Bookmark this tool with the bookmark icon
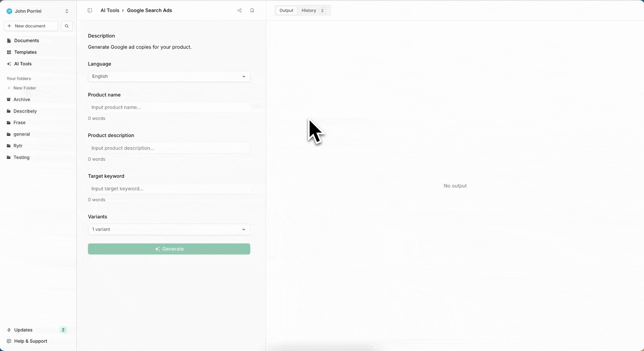Viewport: 644px width, 351px height. (252, 10)
